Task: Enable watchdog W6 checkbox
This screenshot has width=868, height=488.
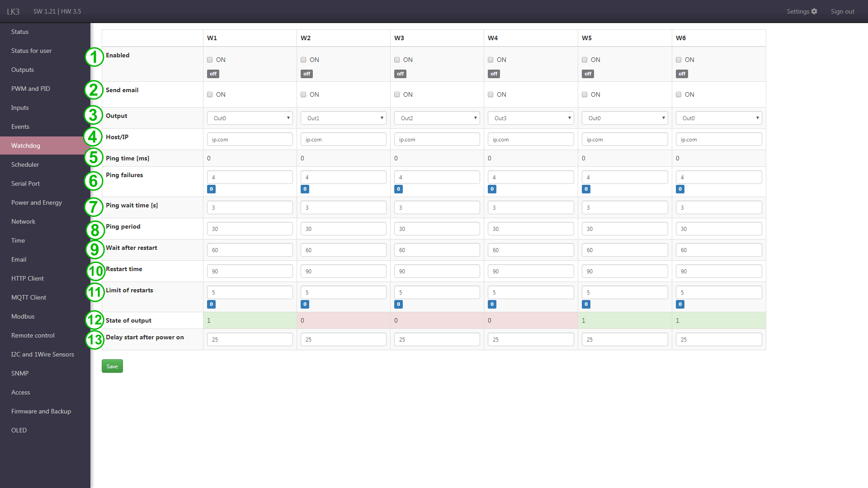Action: [x=679, y=60]
